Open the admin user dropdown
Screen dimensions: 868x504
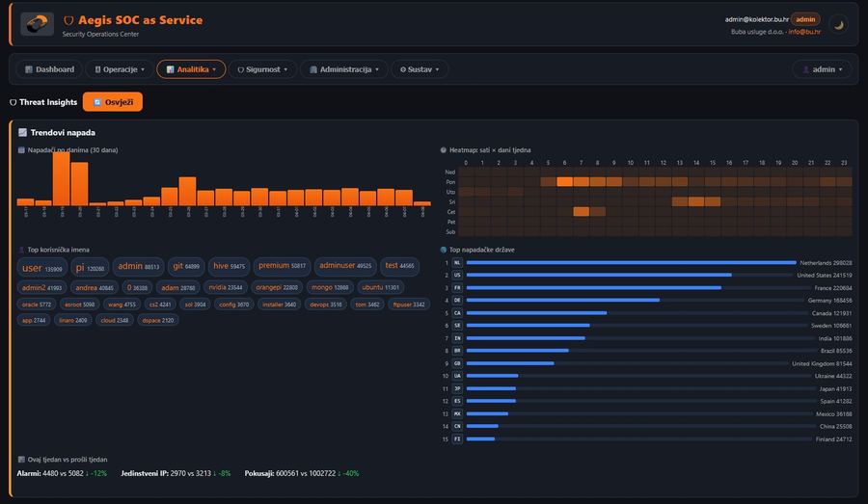click(822, 69)
